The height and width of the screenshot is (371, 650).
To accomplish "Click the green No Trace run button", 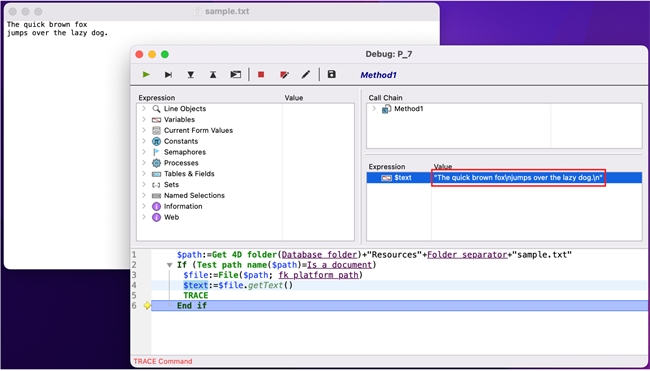I will tap(146, 75).
